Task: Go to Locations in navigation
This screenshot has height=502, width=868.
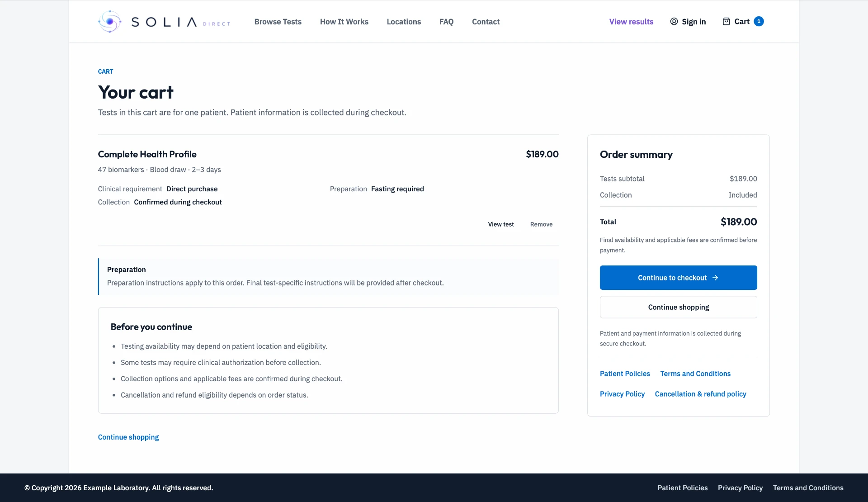Action: coord(404,22)
